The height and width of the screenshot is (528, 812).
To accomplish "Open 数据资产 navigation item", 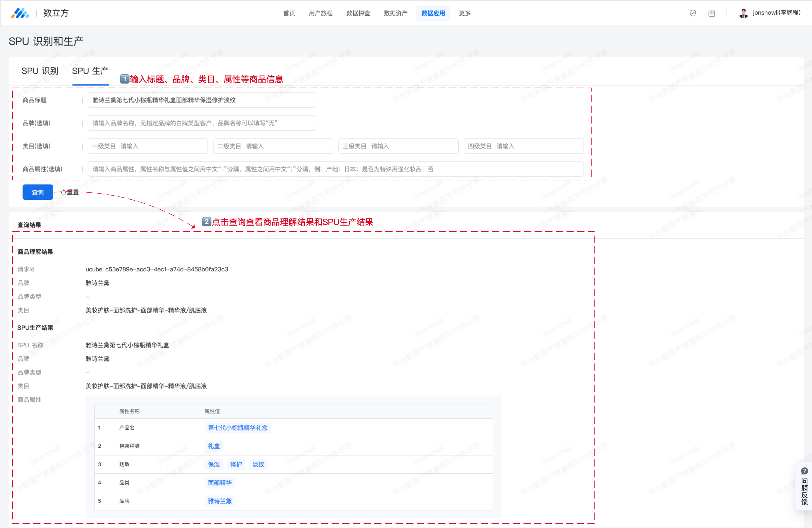I will 395,13.
